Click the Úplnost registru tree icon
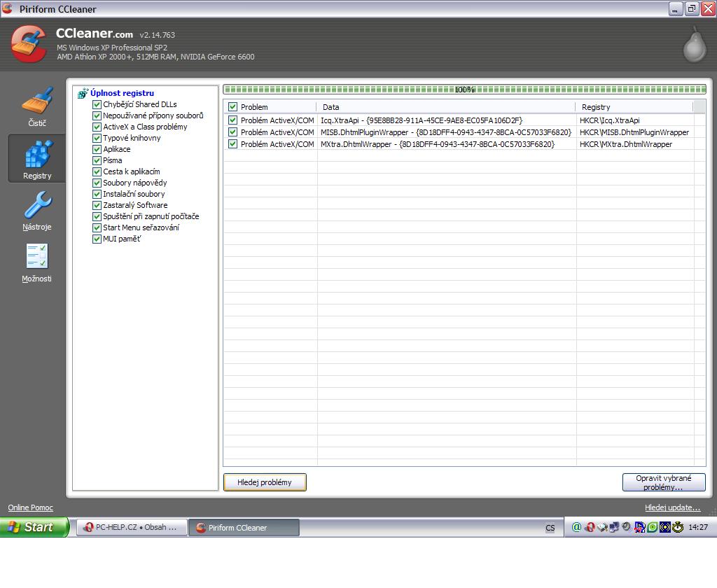 [83, 93]
